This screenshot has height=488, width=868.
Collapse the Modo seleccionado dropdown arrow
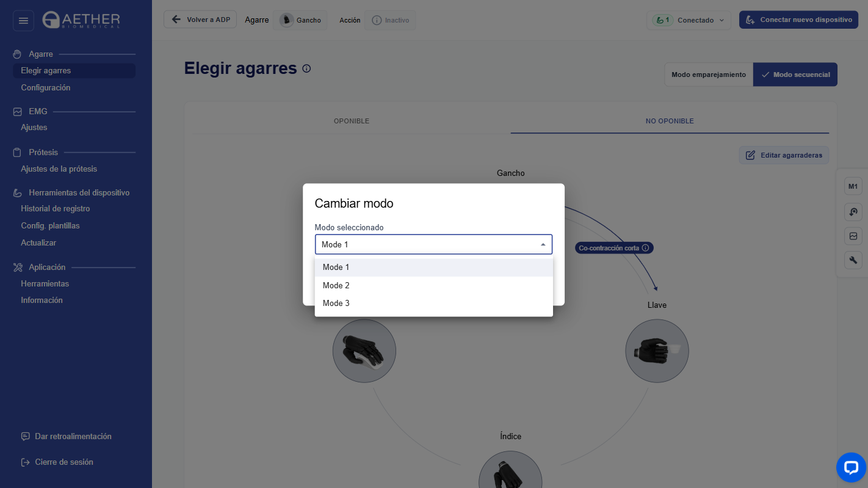[x=543, y=245]
